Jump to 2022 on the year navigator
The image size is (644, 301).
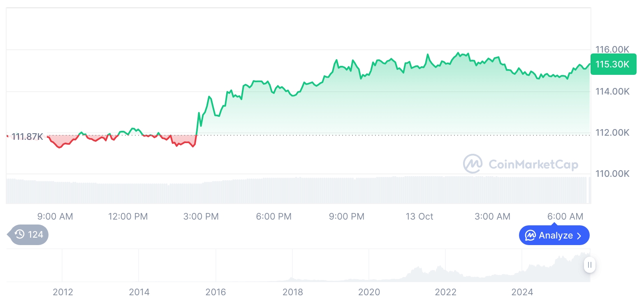point(446,292)
